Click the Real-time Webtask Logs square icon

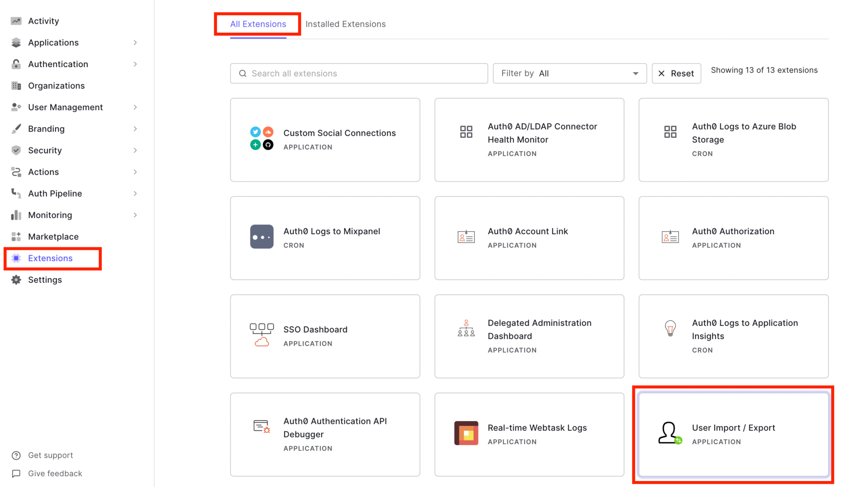[466, 433]
